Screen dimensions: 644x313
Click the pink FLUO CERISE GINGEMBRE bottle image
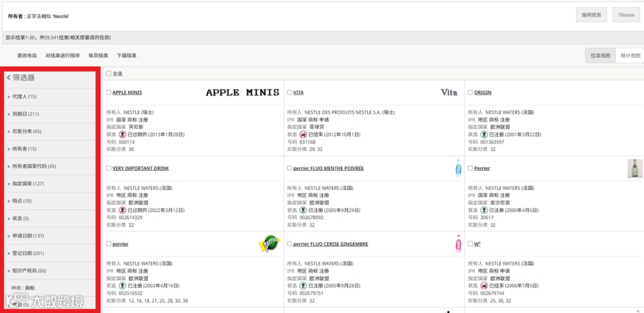point(458,243)
